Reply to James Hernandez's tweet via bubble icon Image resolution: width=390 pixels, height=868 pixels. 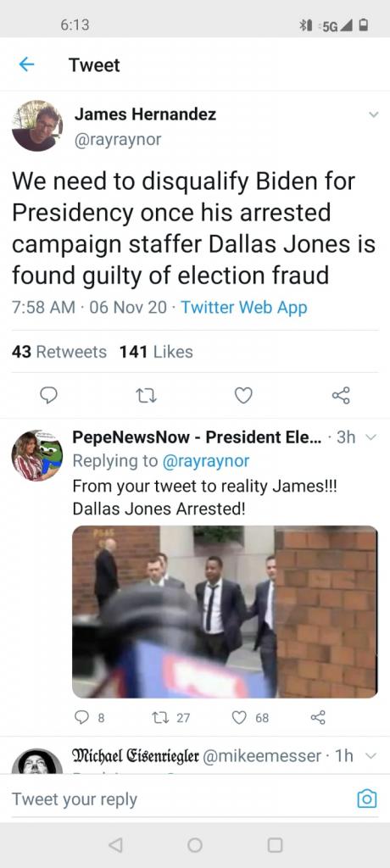(50, 395)
